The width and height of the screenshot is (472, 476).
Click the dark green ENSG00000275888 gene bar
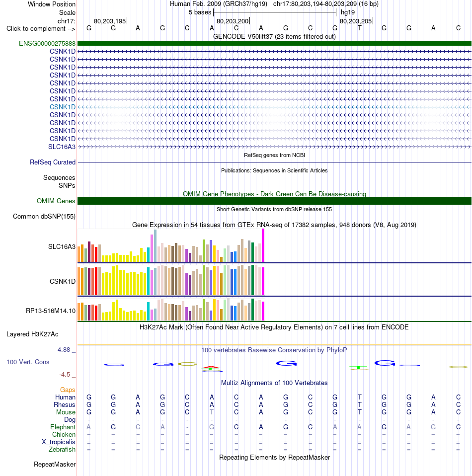[274, 43]
